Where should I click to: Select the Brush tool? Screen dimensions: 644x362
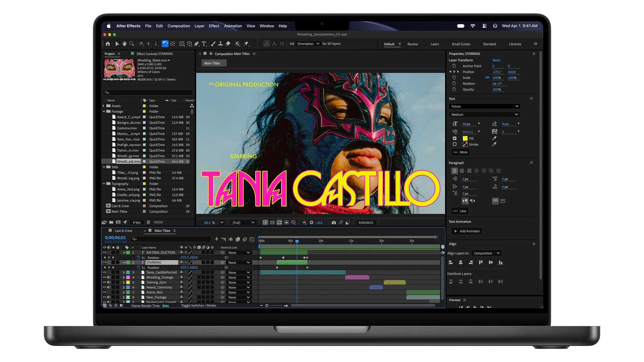[x=213, y=44]
